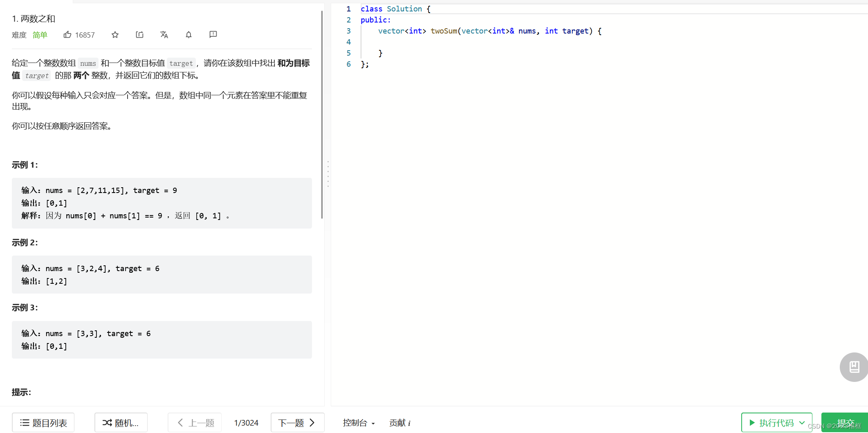This screenshot has width=868, height=433.
Task: Click the 示例 1 explanation line 解释
Action: click(x=126, y=216)
